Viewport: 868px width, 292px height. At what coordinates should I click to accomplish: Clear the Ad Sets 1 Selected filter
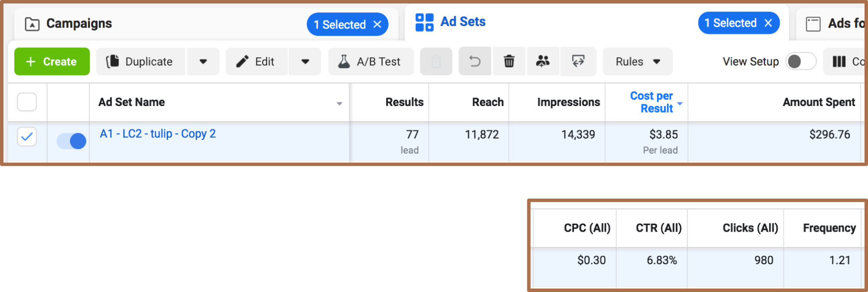pos(768,23)
